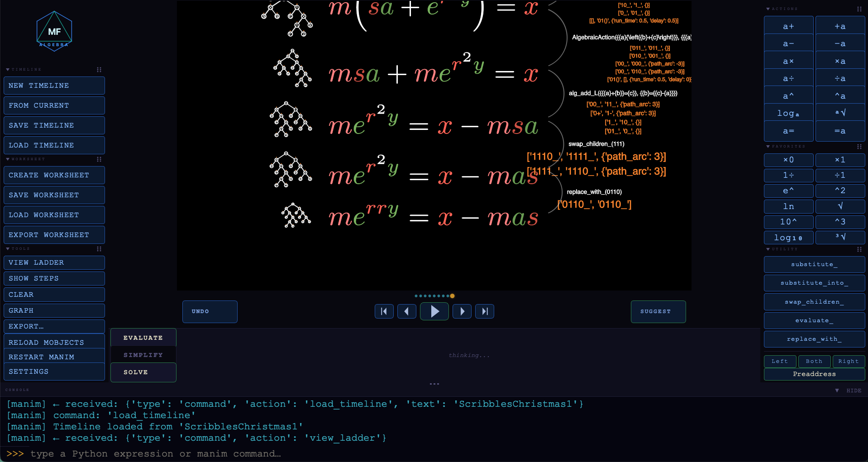Step forward one frame in playback
Image resolution: width=868 pixels, height=462 pixels.
(x=462, y=311)
